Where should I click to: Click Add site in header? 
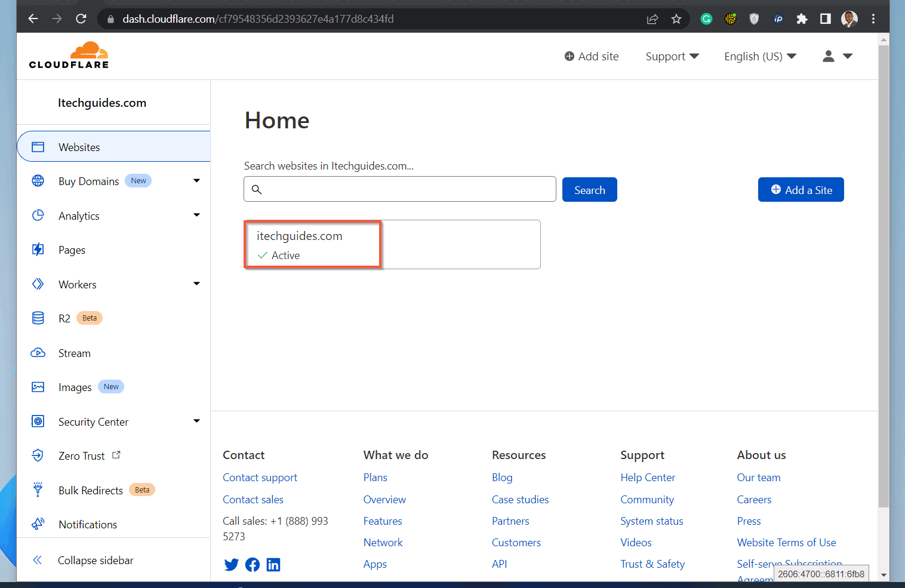(592, 56)
